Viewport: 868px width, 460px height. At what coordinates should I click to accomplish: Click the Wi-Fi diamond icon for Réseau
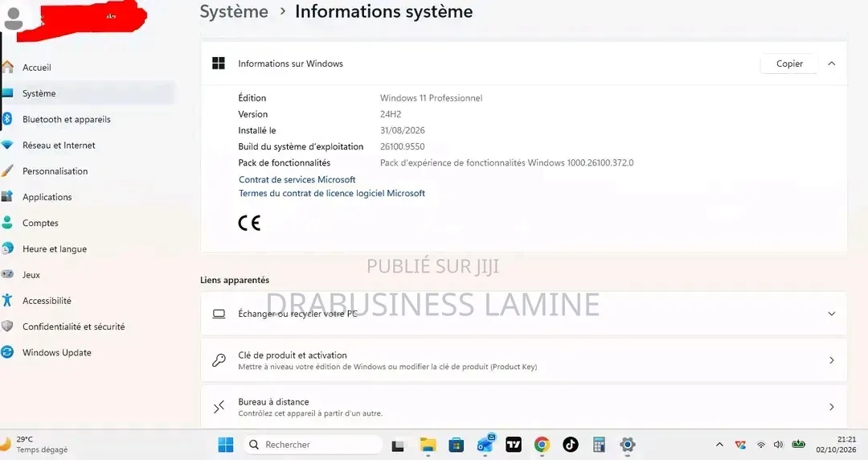click(x=6, y=146)
